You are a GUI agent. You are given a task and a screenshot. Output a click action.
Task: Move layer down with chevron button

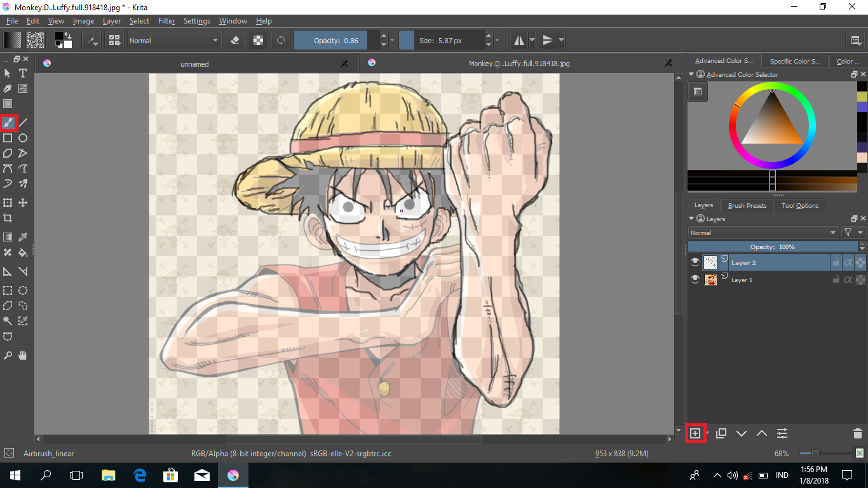(x=741, y=433)
